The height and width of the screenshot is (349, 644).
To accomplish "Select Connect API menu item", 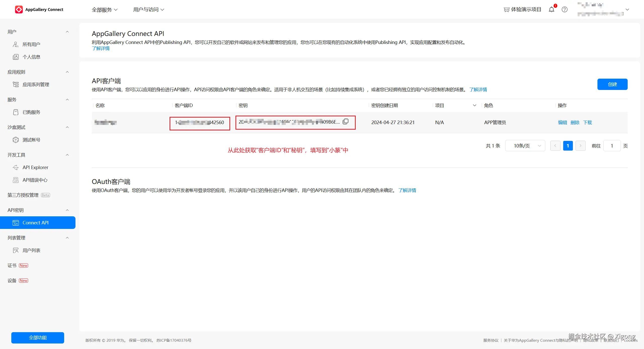I will pyautogui.click(x=35, y=223).
